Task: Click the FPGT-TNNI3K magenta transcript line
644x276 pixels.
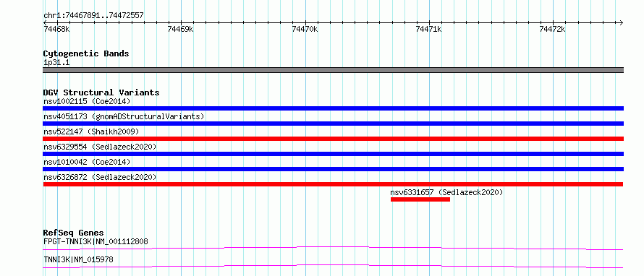Action: [333, 248]
